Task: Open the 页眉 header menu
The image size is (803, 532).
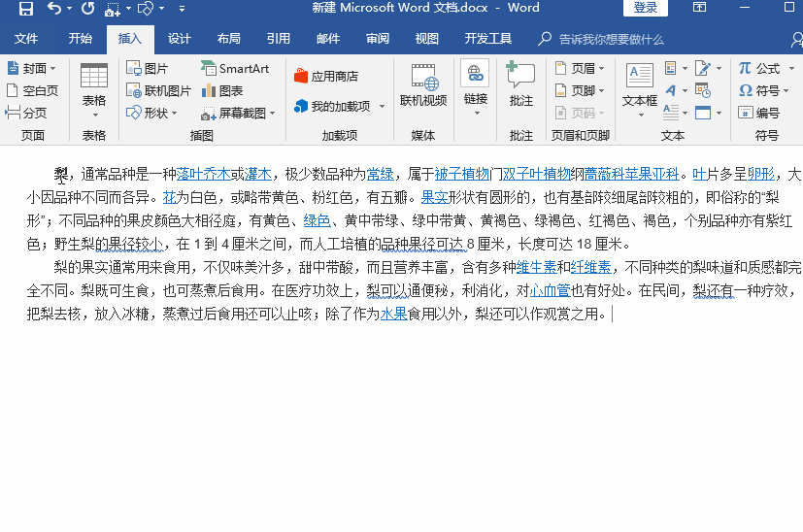Action: tap(581, 68)
